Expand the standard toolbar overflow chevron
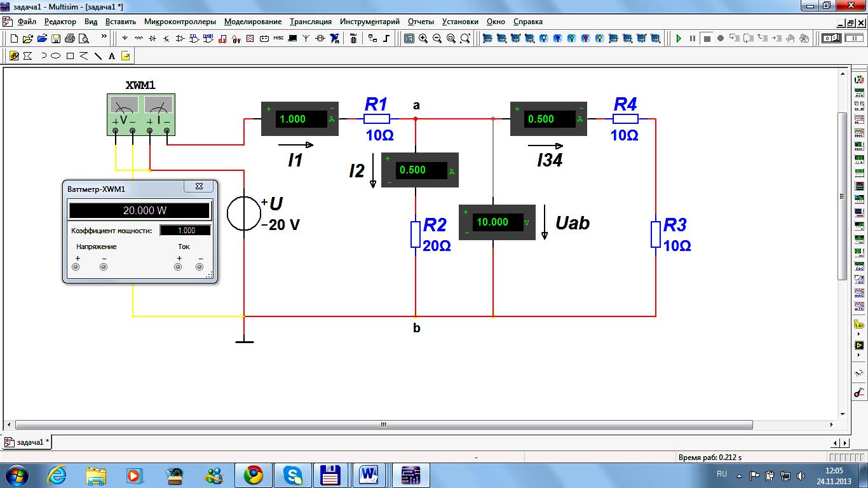This screenshot has height=488, width=868. (104, 37)
